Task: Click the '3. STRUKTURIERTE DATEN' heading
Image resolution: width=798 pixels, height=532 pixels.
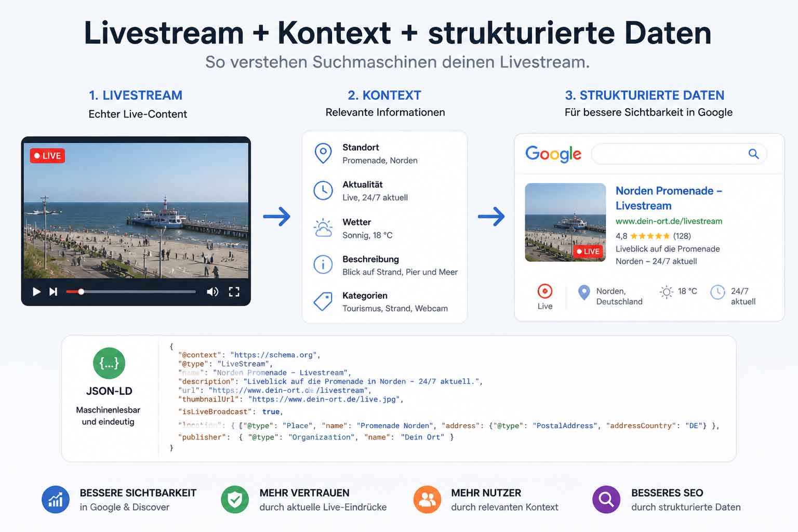Action: pyautogui.click(x=645, y=95)
